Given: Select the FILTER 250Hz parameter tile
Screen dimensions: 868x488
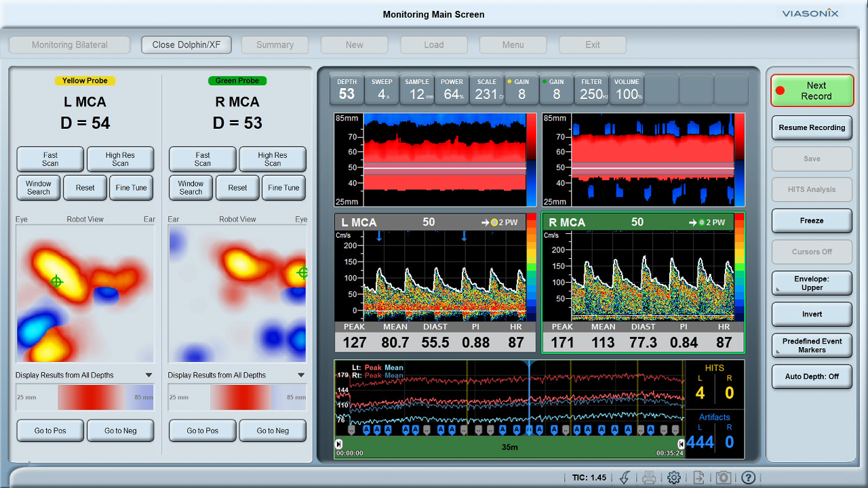Looking at the screenshot, I should click(591, 89).
